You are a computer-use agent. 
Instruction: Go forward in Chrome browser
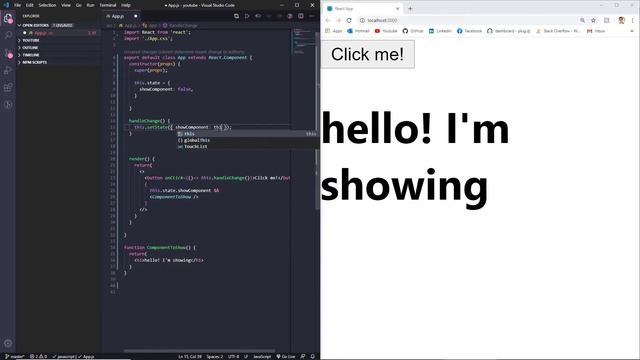[x=338, y=20]
